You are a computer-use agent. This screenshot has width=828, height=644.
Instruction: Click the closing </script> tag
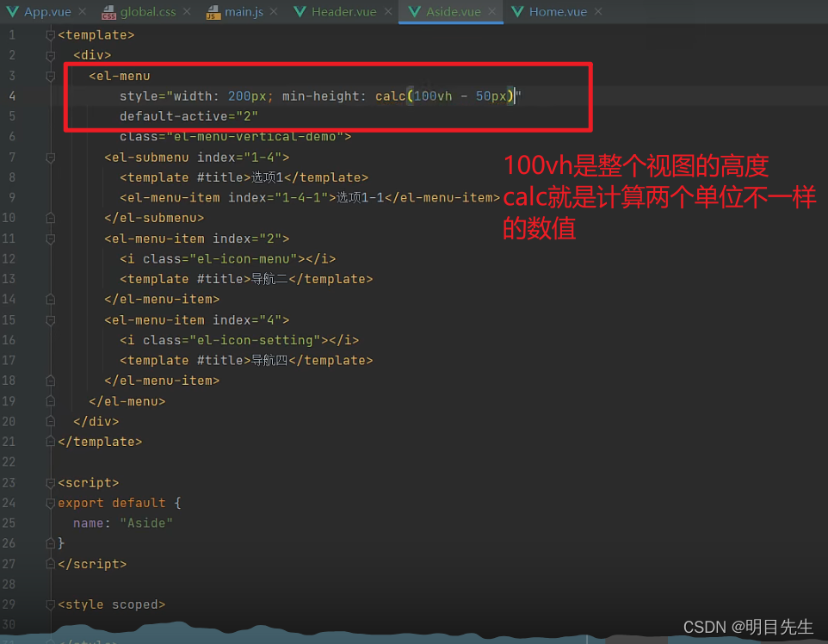point(92,564)
